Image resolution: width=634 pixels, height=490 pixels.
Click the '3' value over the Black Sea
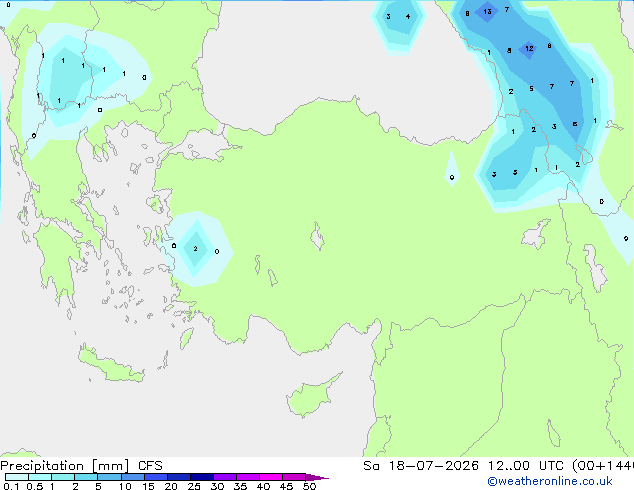pos(388,17)
